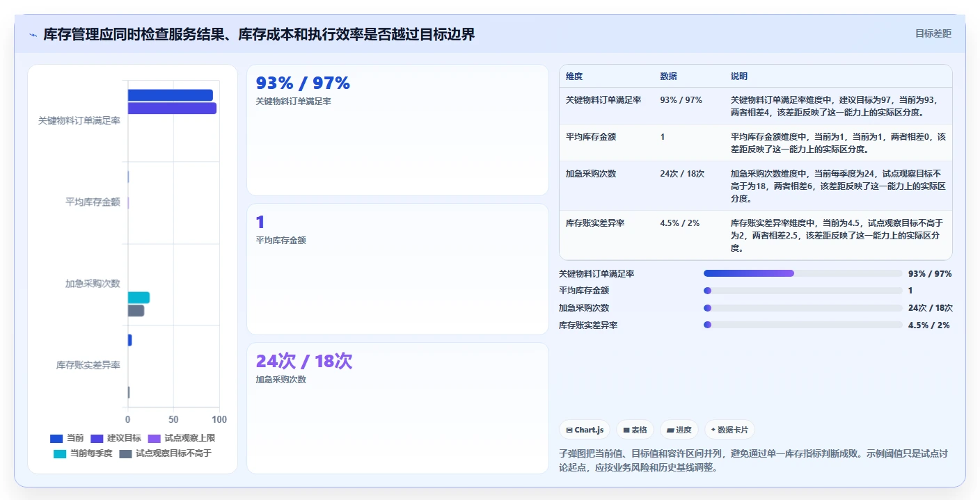Click the 加急采购次数 caption in the third card

pyautogui.click(x=281, y=380)
